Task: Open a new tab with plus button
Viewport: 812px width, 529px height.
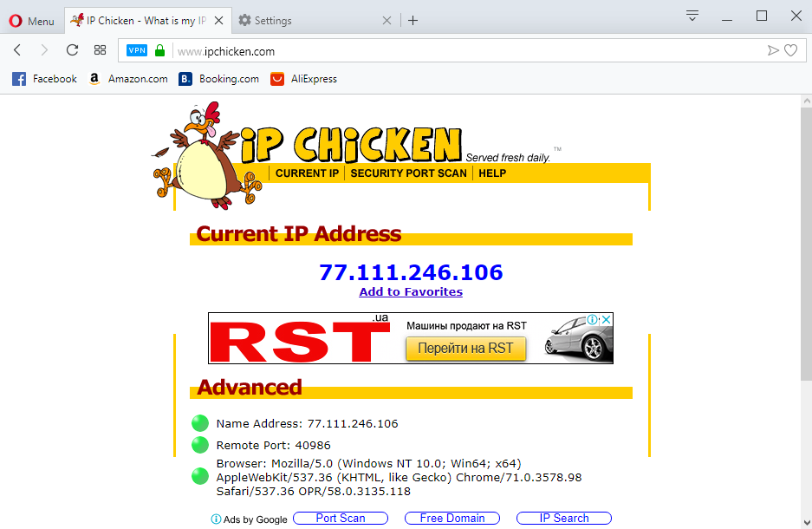Action: coord(412,21)
